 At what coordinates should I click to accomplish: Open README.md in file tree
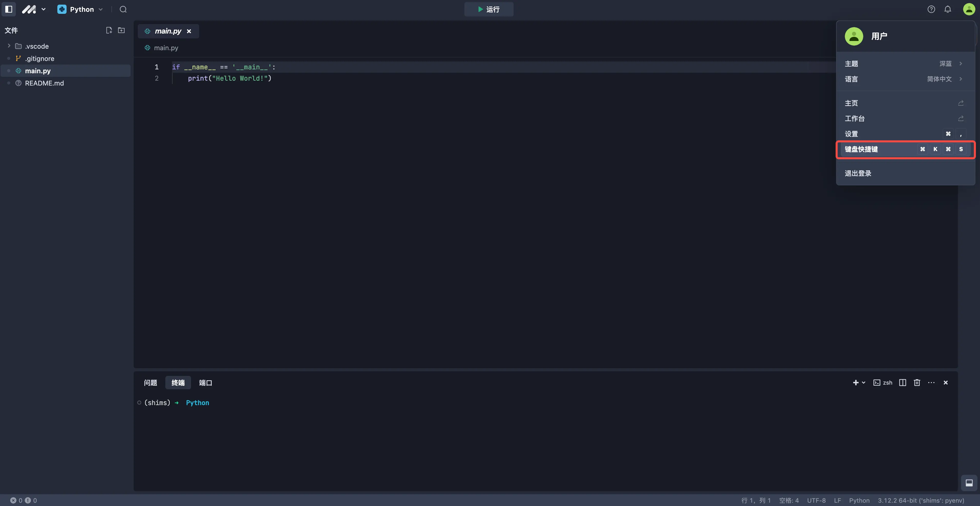tap(44, 83)
